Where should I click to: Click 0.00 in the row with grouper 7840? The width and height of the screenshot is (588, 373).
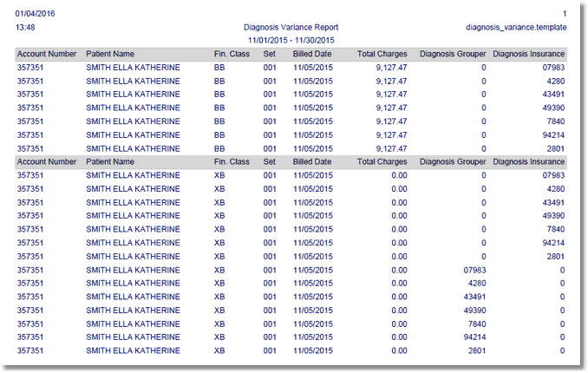tap(400, 324)
